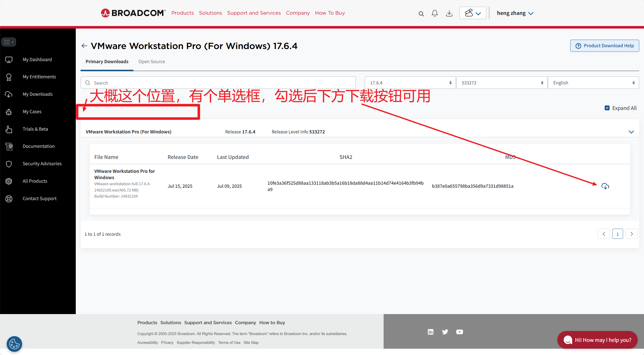Open the My Entitlements link
This screenshot has height=355, width=644.
tap(39, 77)
